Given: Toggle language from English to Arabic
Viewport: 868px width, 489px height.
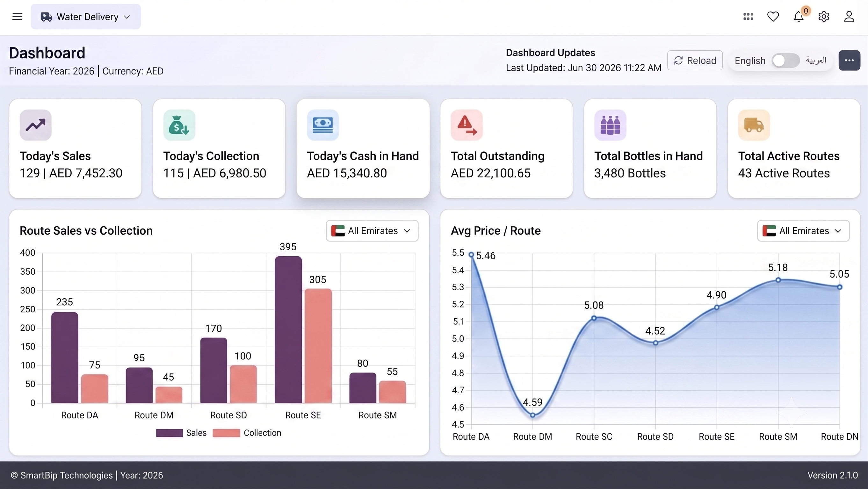Looking at the screenshot, I should [x=785, y=60].
